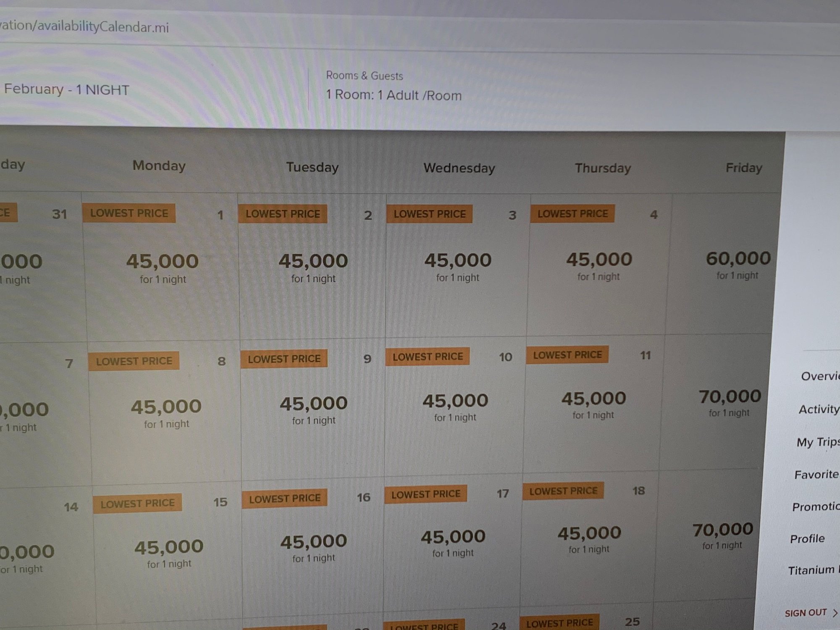Image resolution: width=840 pixels, height=630 pixels.
Task: Open Overview in the account sidebar
Action: pos(819,376)
